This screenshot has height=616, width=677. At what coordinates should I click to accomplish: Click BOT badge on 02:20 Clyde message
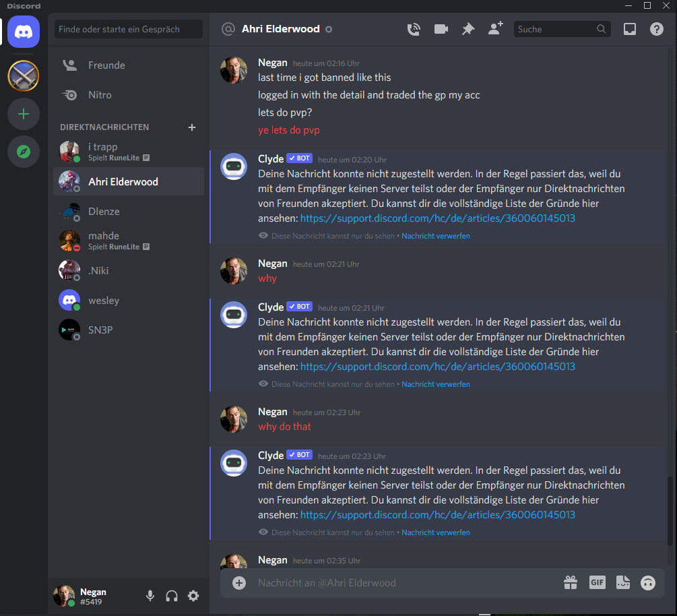pyautogui.click(x=299, y=158)
